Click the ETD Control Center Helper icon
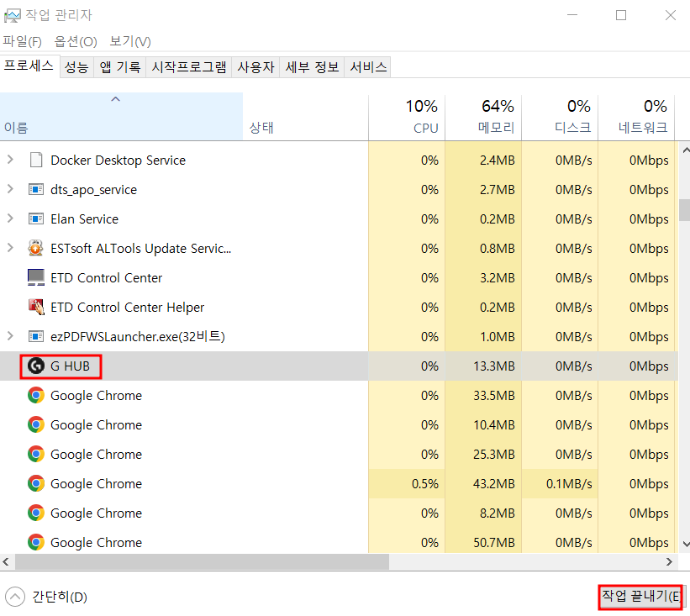 pos(35,307)
